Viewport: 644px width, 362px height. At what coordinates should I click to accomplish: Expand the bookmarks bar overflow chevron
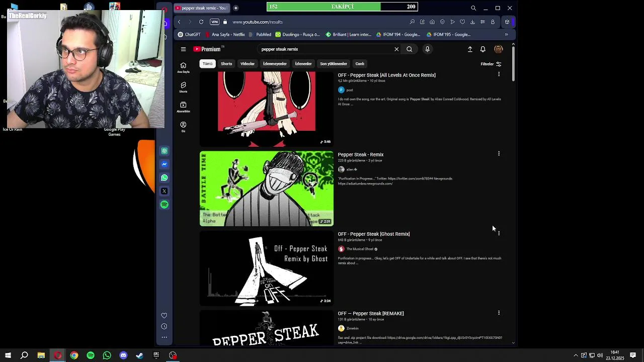coord(506,34)
